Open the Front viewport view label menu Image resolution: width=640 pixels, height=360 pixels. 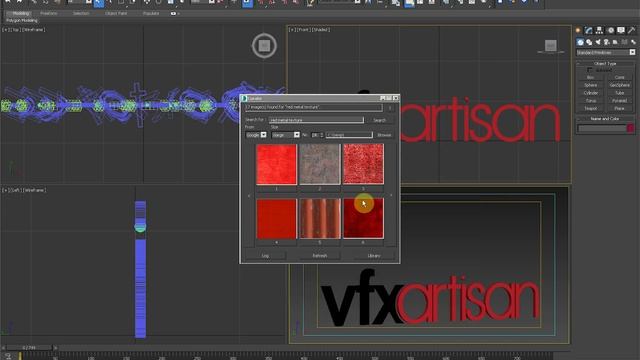coord(303,30)
